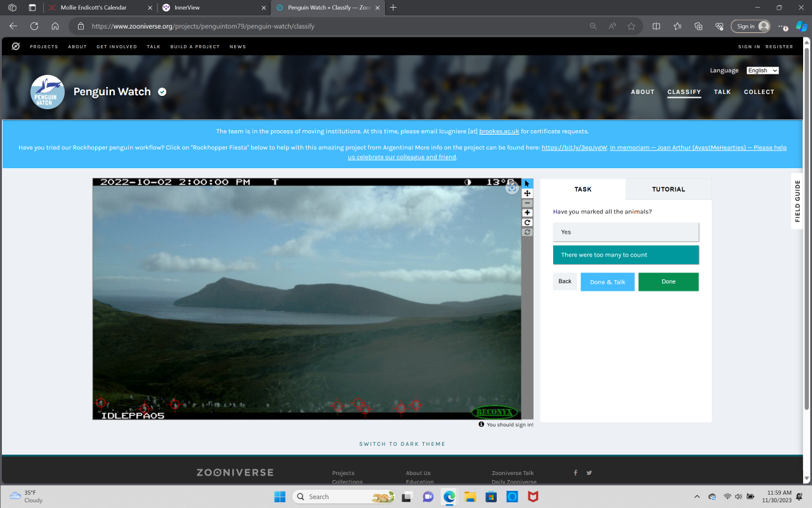The image size is (812, 508).
Task: Open the project Collect page
Action: [759, 92]
